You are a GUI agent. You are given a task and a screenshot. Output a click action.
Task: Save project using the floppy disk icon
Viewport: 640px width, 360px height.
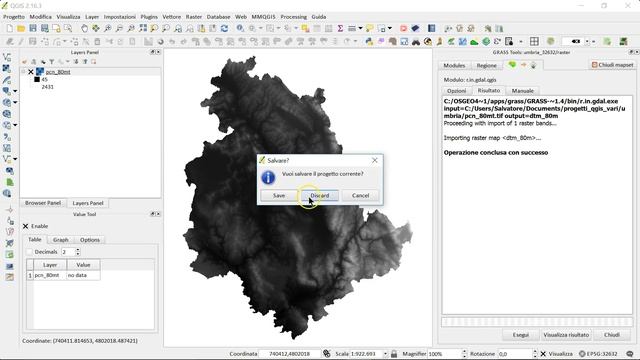[33, 28]
